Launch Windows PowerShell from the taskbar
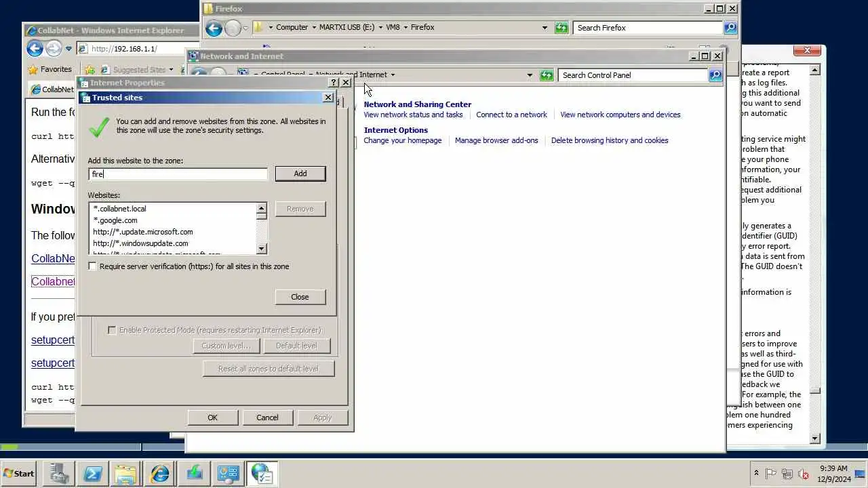Viewport: 868px width, 488px height. pos(92,473)
